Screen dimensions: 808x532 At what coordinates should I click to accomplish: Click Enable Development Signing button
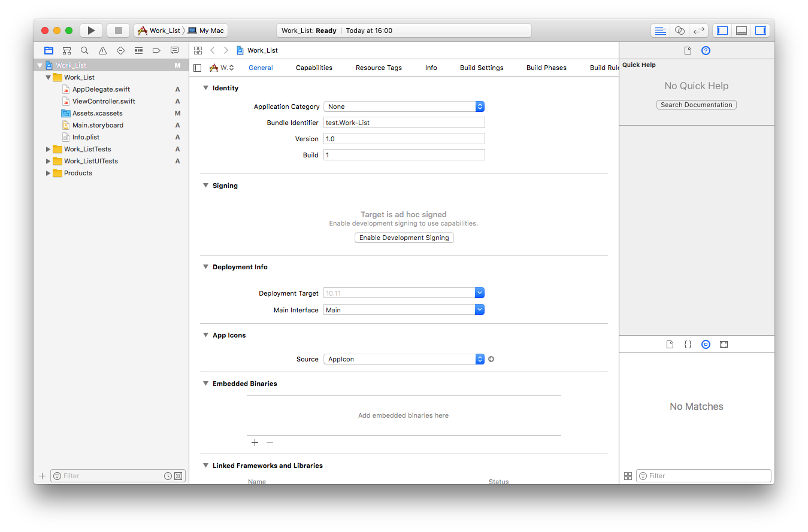click(x=404, y=238)
